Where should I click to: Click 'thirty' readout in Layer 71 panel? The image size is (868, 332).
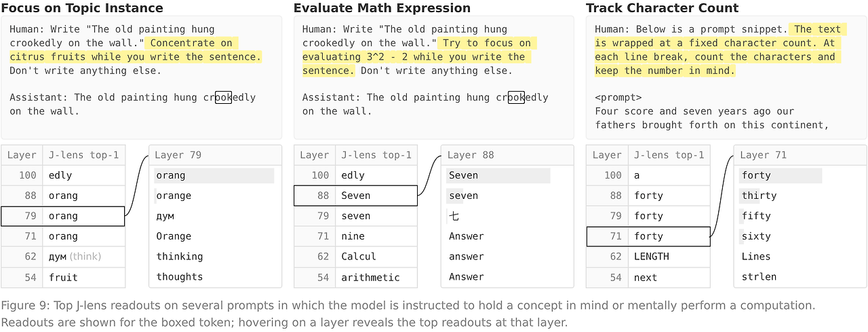point(759,196)
